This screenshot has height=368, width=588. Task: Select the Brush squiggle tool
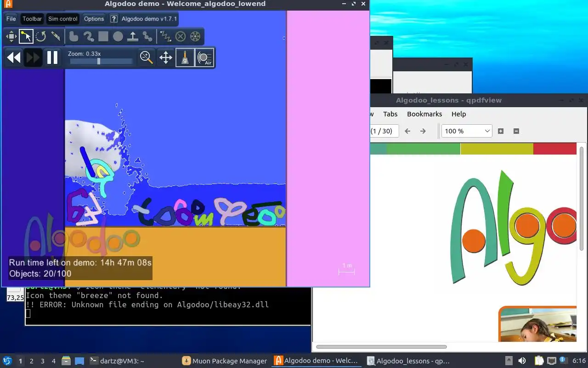click(88, 36)
